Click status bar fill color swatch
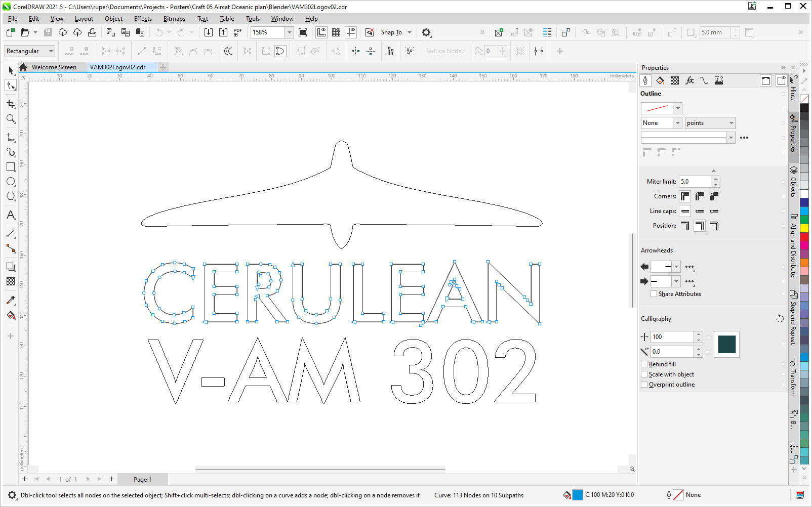The width and height of the screenshot is (812, 507). tap(577, 495)
